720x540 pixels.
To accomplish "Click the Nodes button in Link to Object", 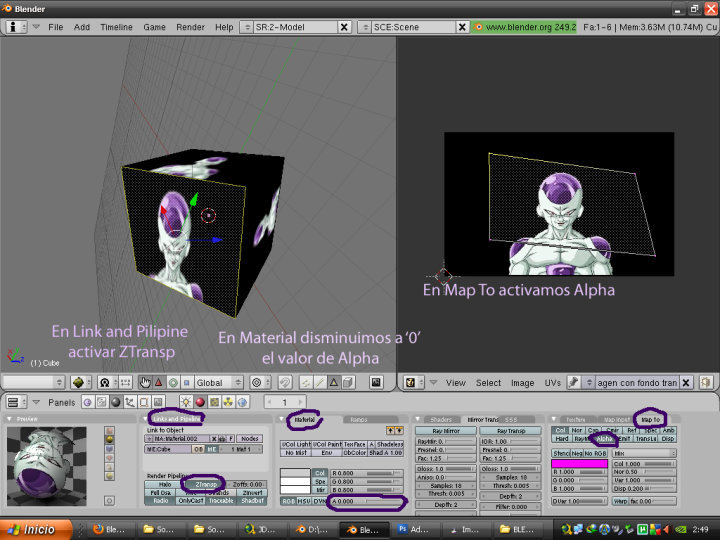I will point(250,439).
